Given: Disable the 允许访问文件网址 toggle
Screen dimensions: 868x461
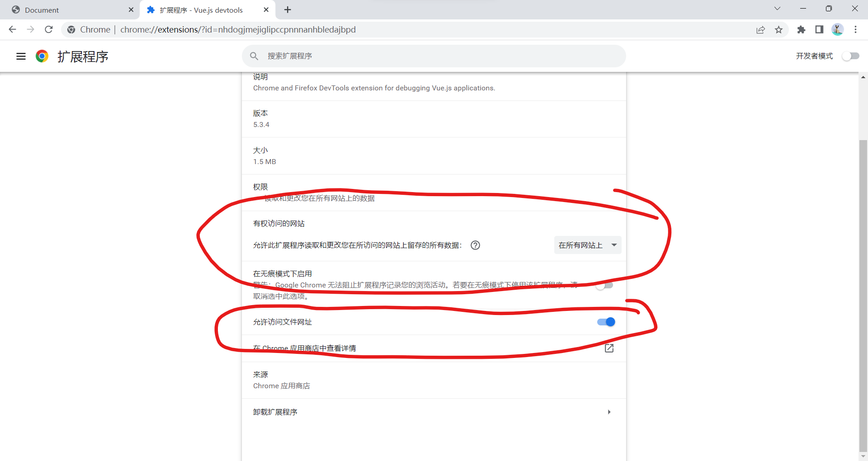Looking at the screenshot, I should pos(606,322).
